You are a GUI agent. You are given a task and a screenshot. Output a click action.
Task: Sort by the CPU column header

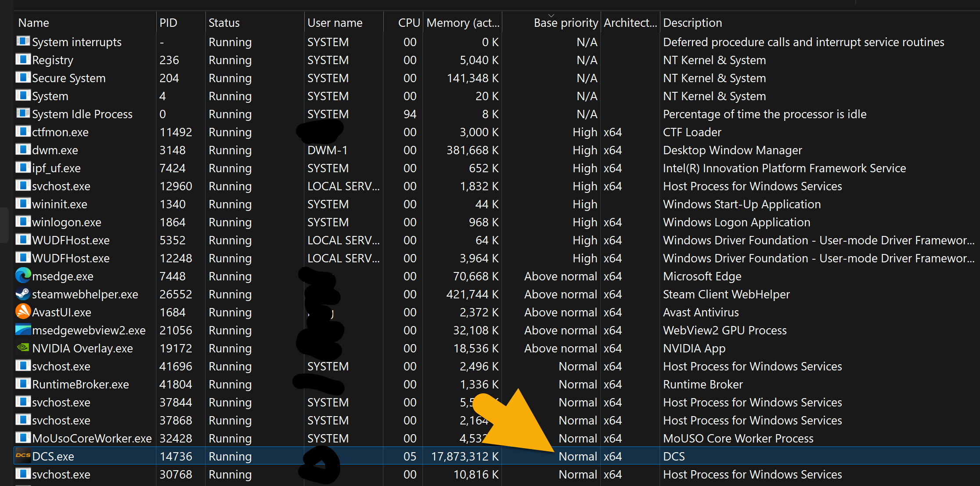(403, 23)
